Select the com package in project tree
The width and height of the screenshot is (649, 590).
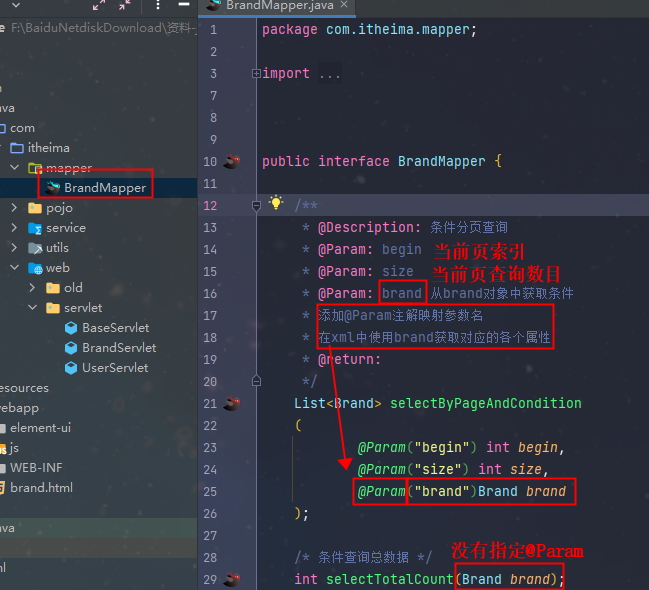point(22,128)
